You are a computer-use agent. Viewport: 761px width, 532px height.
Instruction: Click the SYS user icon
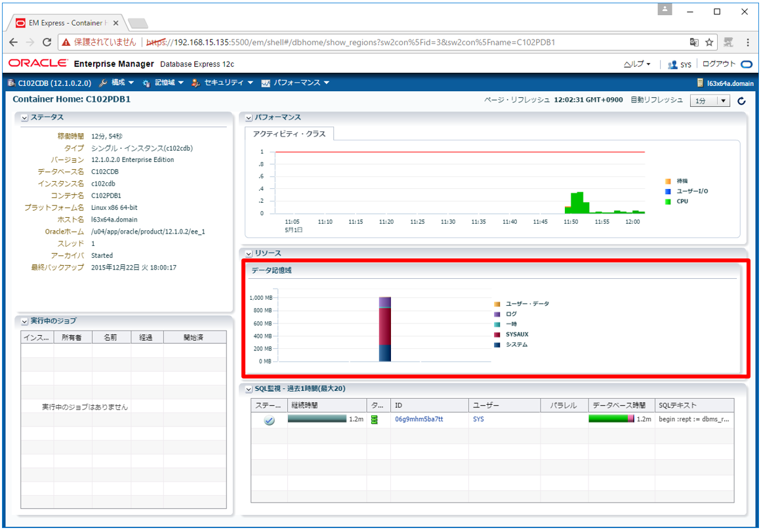(672, 64)
